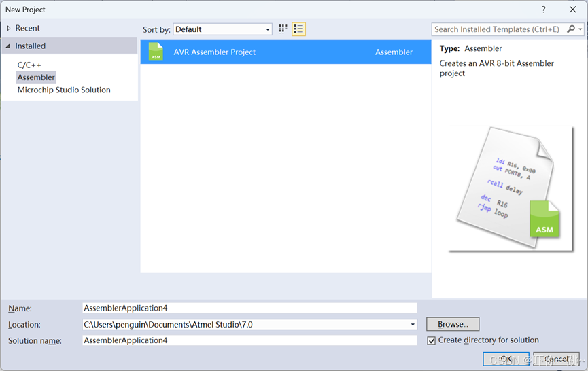Viewport: 588px width, 371px height.
Task: Click the Browse... button
Action: (453, 324)
